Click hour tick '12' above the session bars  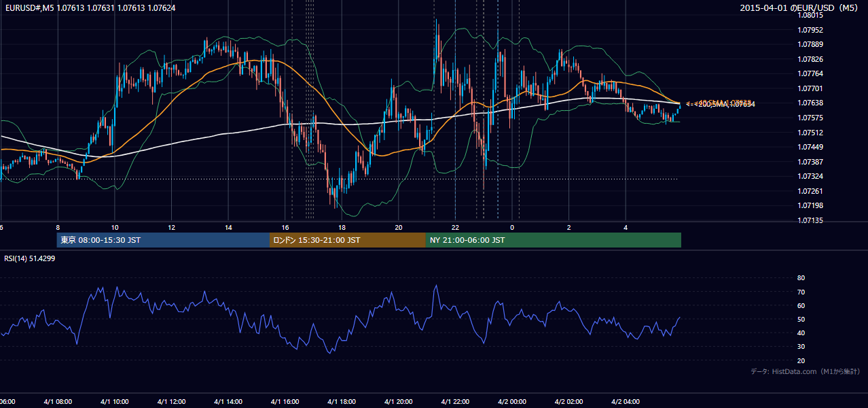click(172, 228)
